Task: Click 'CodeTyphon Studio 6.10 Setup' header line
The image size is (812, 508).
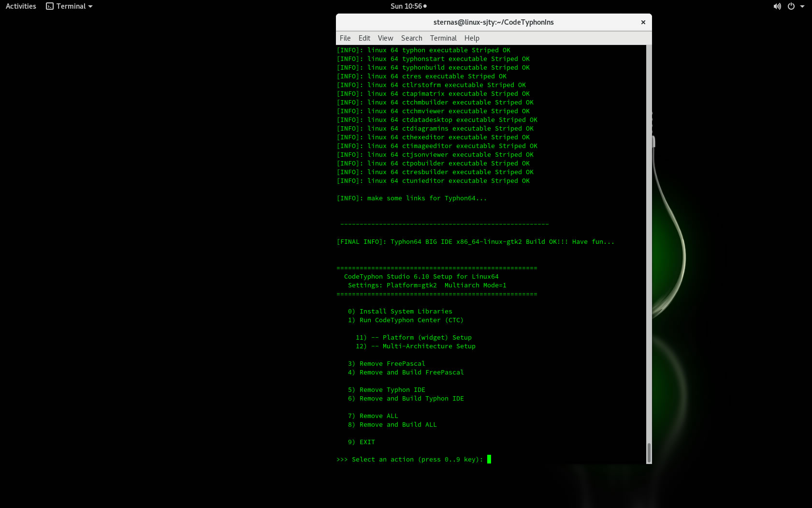Action: [x=421, y=277]
